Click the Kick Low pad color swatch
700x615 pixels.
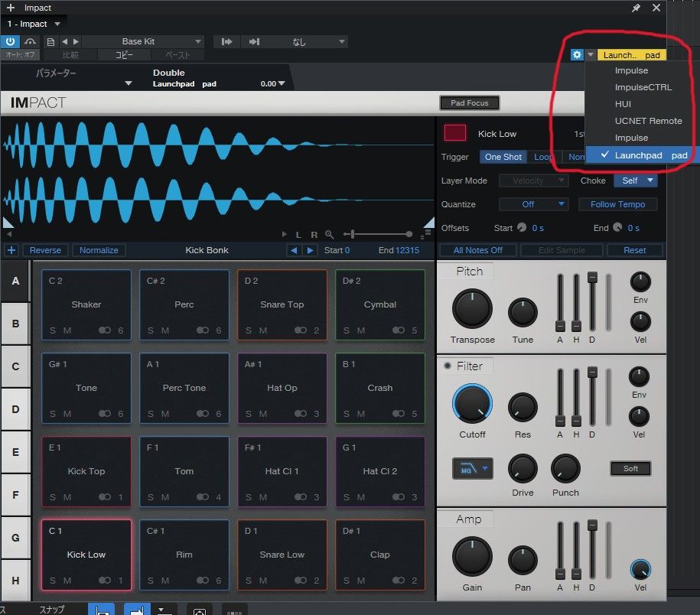[455, 133]
